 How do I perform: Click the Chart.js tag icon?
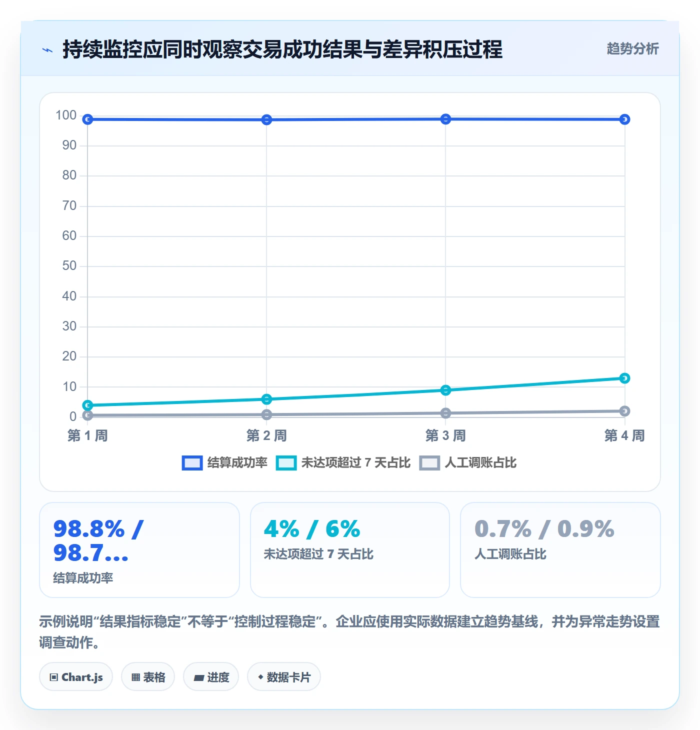[x=54, y=677]
